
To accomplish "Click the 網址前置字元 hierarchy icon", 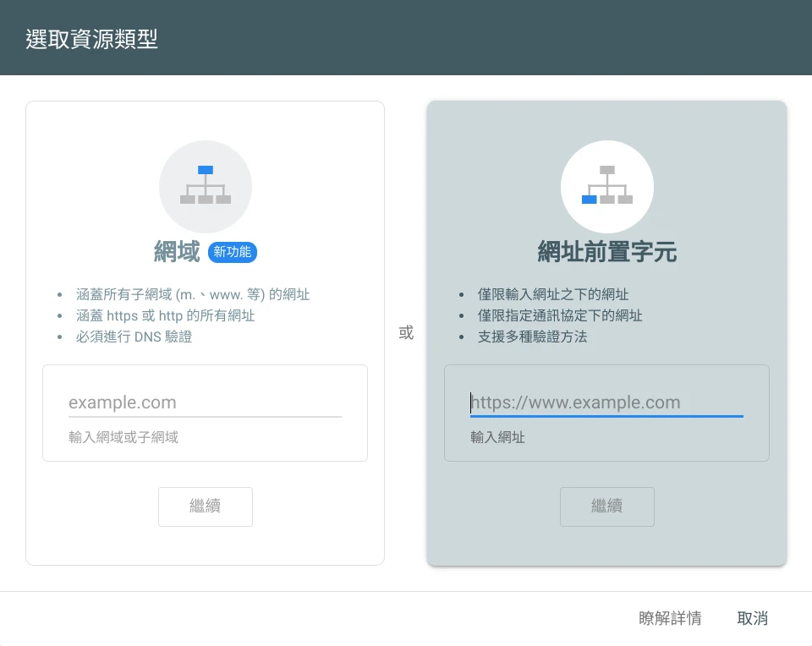I will coord(606,187).
